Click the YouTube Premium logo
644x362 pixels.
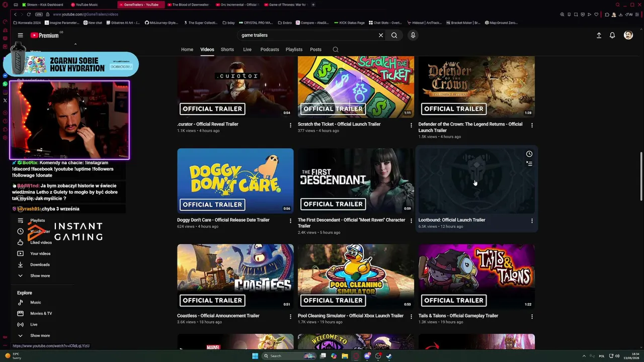[44, 35]
